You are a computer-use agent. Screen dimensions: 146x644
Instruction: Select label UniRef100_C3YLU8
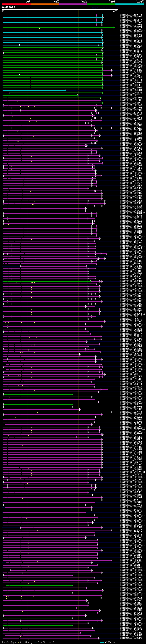tap(131, 130)
